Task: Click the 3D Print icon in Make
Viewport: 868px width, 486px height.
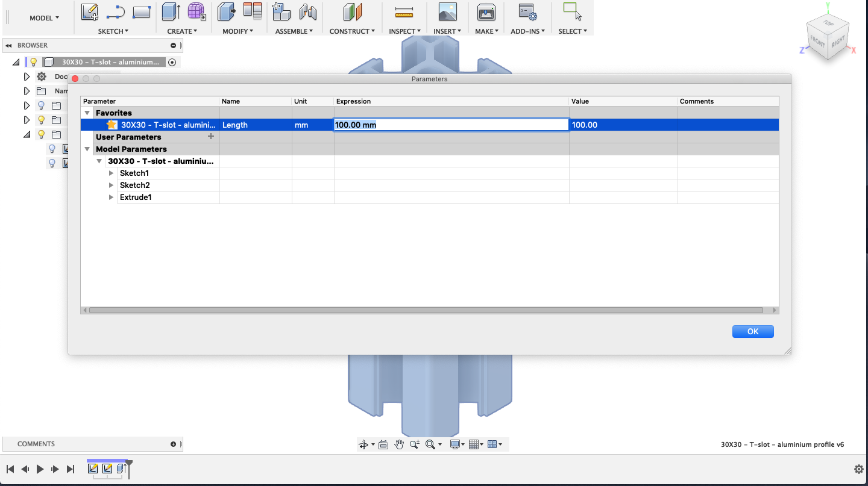Action: pyautogui.click(x=486, y=11)
